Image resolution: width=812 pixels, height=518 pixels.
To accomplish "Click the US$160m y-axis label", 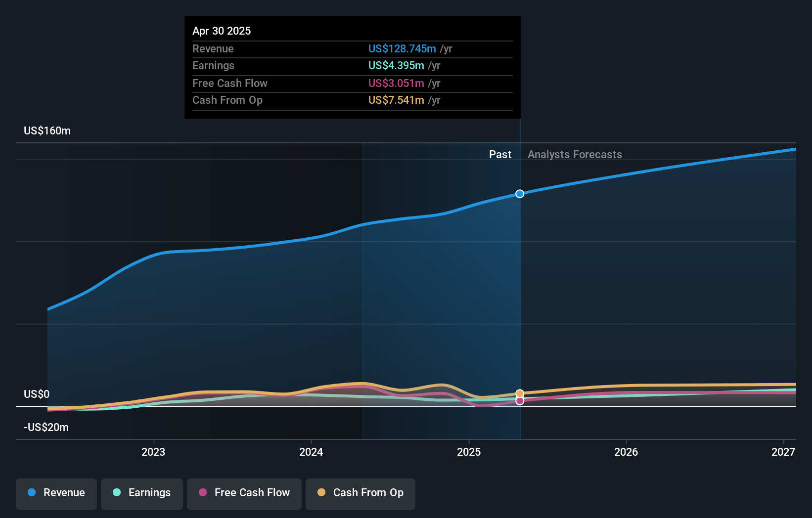I will (x=47, y=131).
